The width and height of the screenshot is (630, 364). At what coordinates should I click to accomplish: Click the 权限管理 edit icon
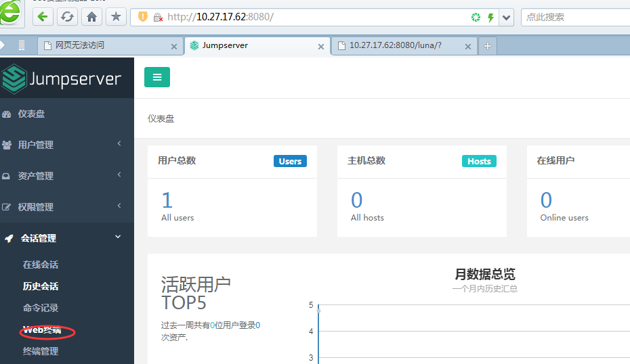click(x=6, y=207)
